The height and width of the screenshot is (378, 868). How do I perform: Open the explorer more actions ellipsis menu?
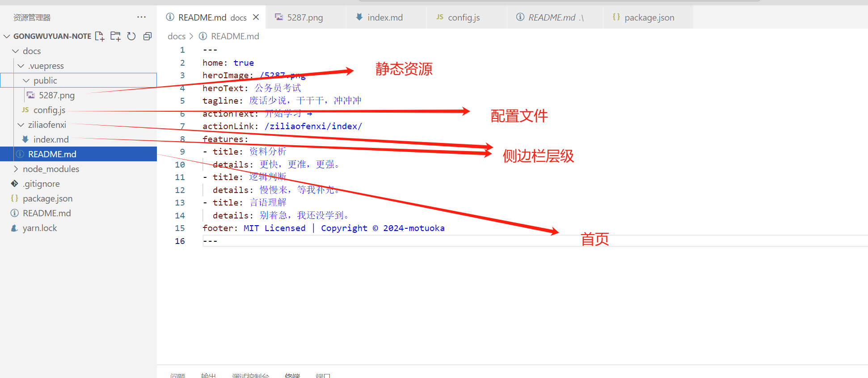click(141, 17)
